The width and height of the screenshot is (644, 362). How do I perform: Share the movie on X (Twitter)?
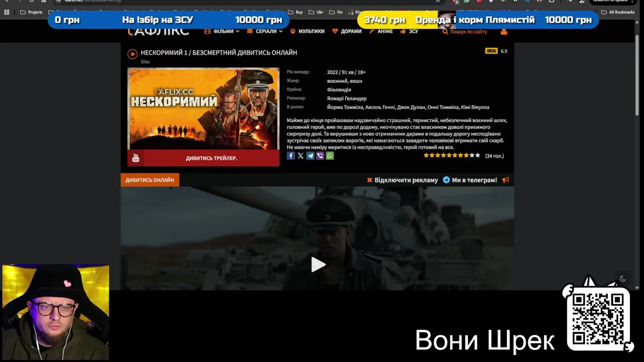tap(300, 156)
